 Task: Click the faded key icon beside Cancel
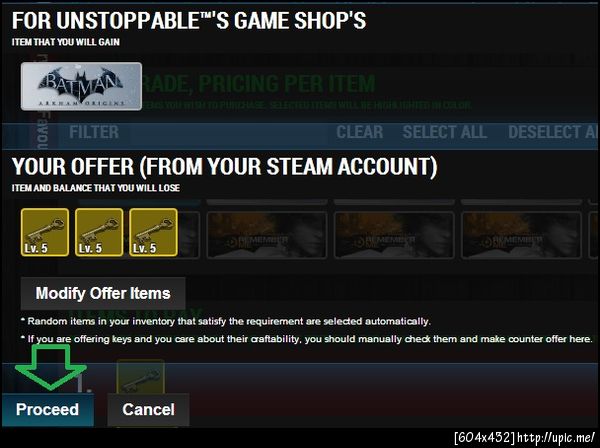pos(141,377)
